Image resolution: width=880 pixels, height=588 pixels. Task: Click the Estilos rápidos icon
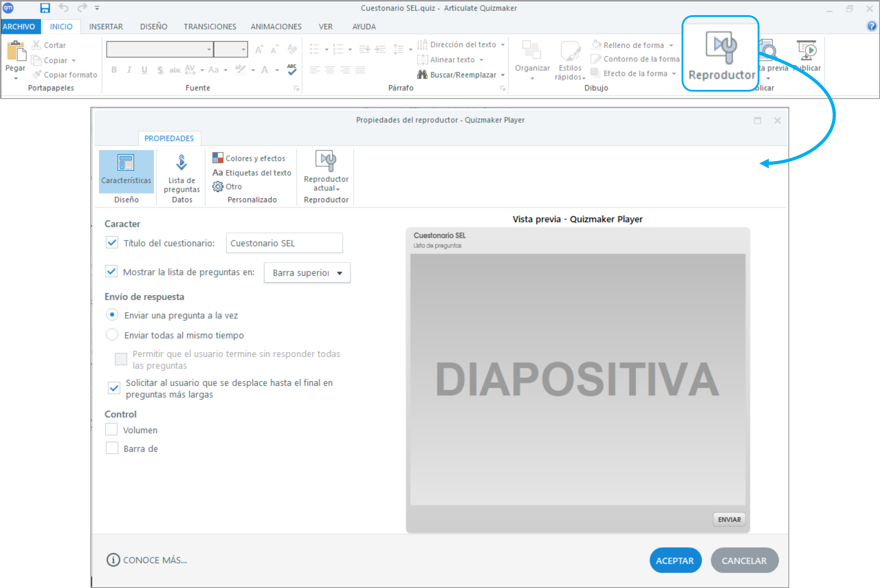click(x=570, y=50)
